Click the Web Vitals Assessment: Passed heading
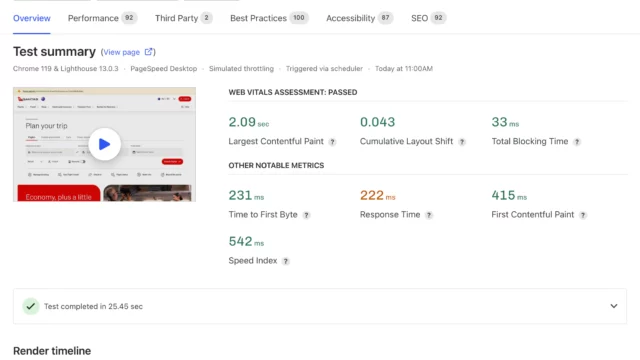 pos(293,92)
